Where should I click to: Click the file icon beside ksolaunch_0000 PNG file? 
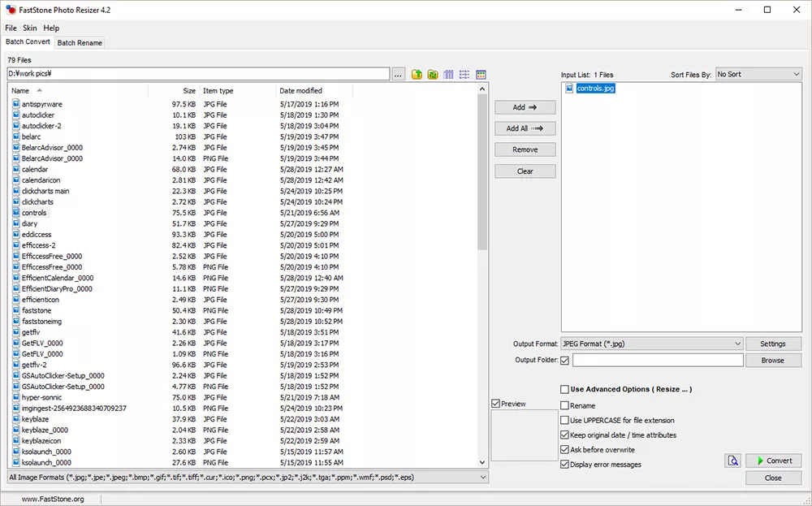click(x=16, y=463)
